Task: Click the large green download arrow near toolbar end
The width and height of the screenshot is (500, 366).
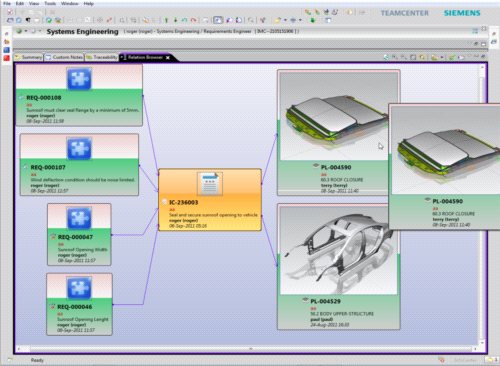Action: point(313,20)
